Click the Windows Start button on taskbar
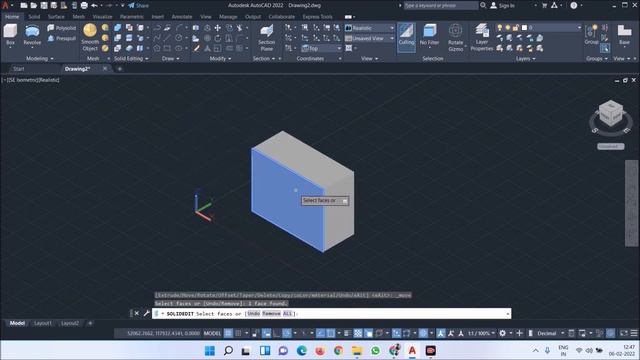 [210, 351]
